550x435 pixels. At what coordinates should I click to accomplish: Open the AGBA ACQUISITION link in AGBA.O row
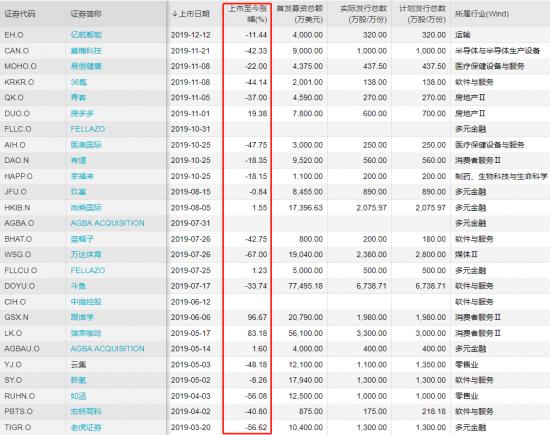[107, 223]
